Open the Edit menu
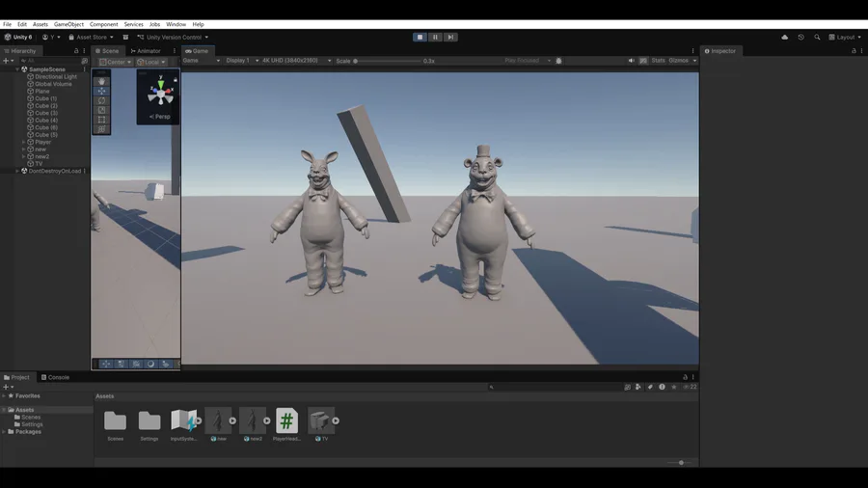This screenshot has height=488, width=868. (x=22, y=24)
